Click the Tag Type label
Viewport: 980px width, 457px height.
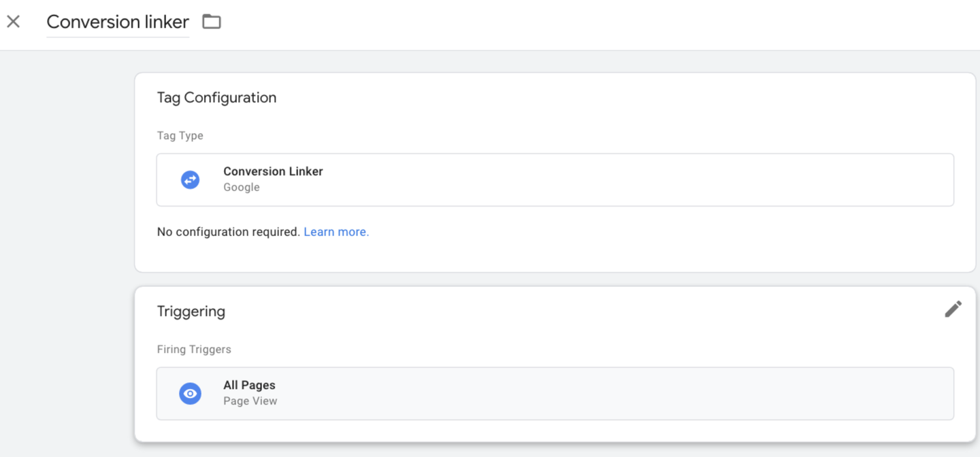click(180, 135)
